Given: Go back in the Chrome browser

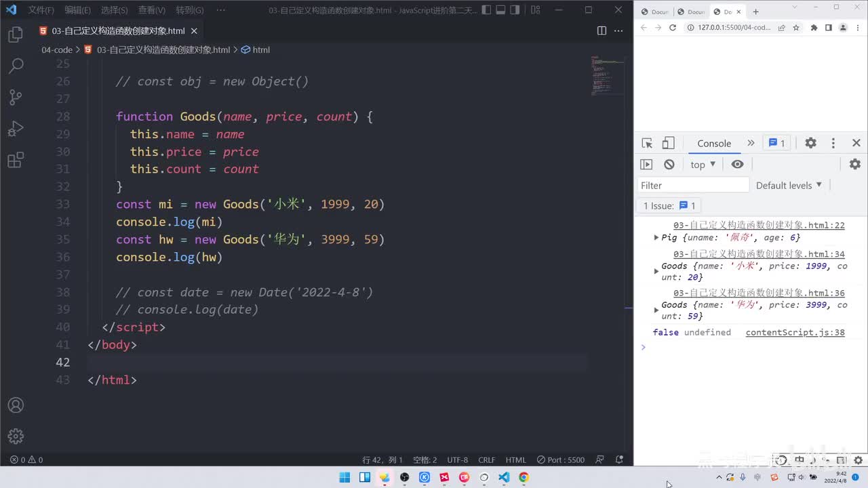Looking at the screenshot, I should (643, 28).
